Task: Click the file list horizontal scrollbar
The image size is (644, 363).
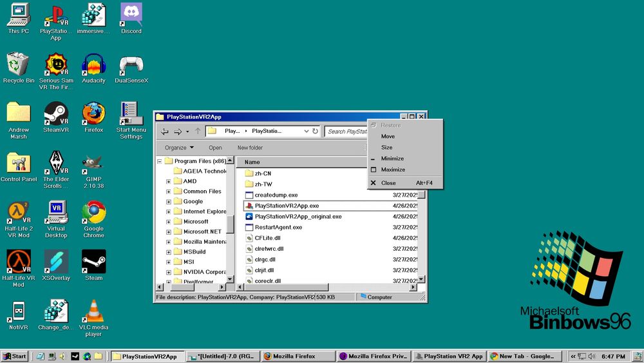Action: tap(287, 288)
